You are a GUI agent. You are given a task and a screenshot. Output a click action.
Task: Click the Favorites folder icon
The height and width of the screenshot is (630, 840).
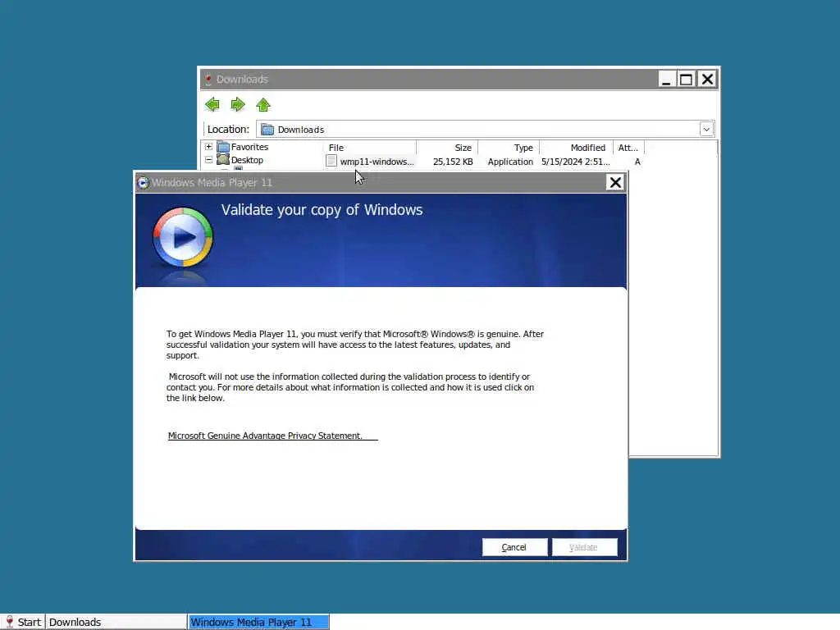[x=223, y=147]
